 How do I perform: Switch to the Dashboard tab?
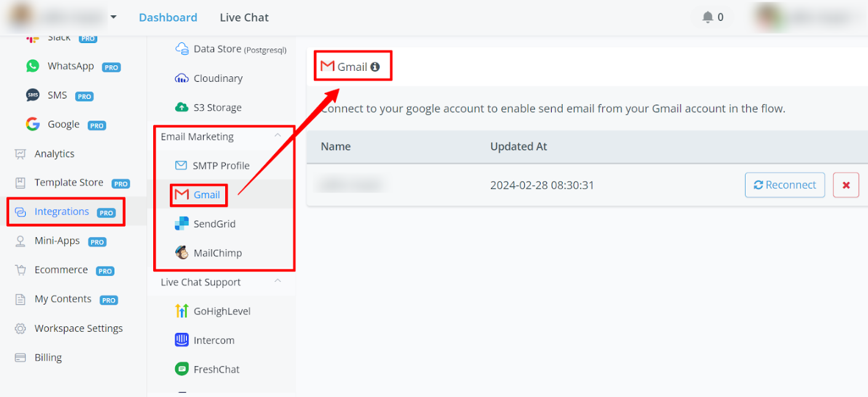pyautogui.click(x=168, y=17)
